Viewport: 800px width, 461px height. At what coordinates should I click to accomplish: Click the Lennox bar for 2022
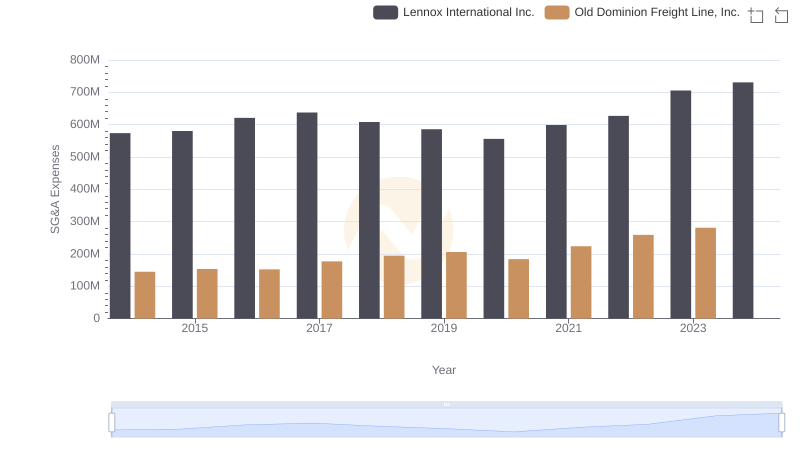618,217
